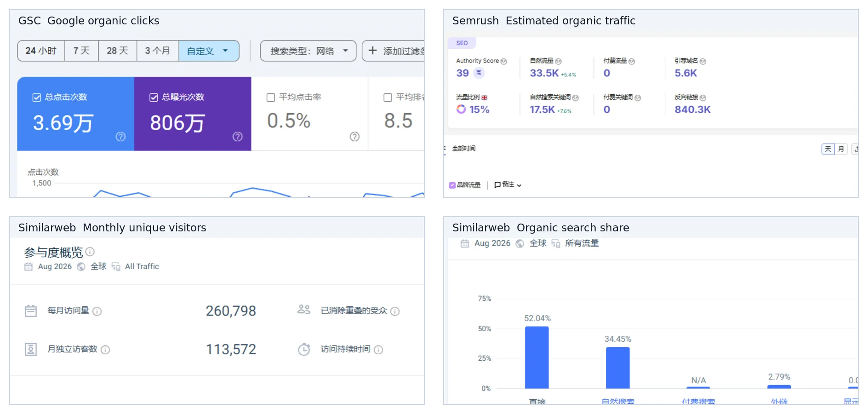The width and height of the screenshot is (868, 414).
Task: Select the 3 个月 time range tab
Action: pos(158,51)
